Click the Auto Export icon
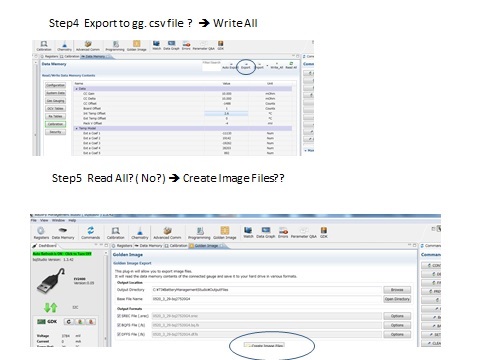480x360 pixels. pyautogui.click(x=228, y=66)
